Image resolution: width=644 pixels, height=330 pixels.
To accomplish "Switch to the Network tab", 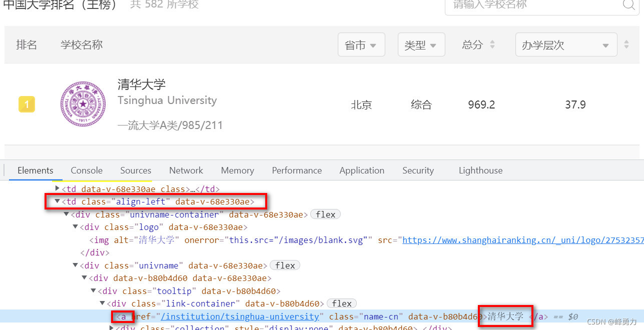I will click(186, 170).
